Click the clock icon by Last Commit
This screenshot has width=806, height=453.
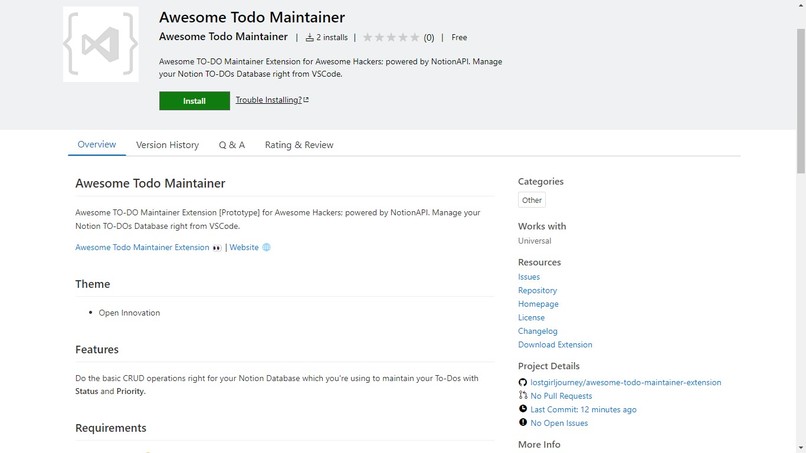click(523, 409)
